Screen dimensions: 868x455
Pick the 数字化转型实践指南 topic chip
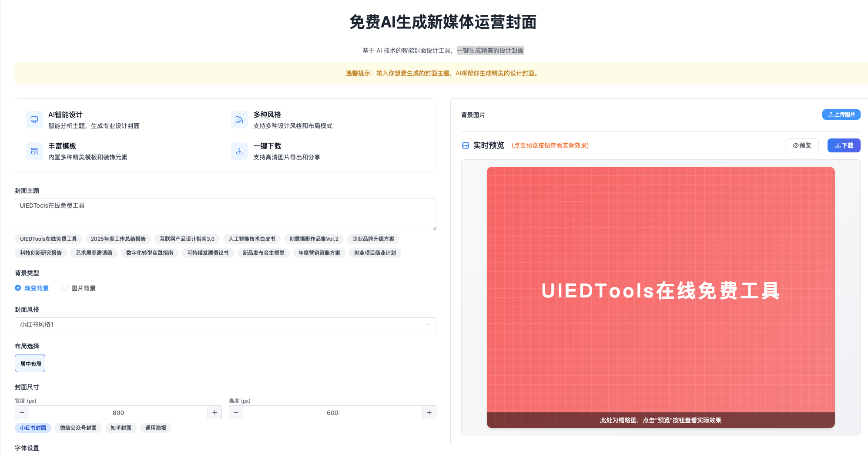point(150,253)
